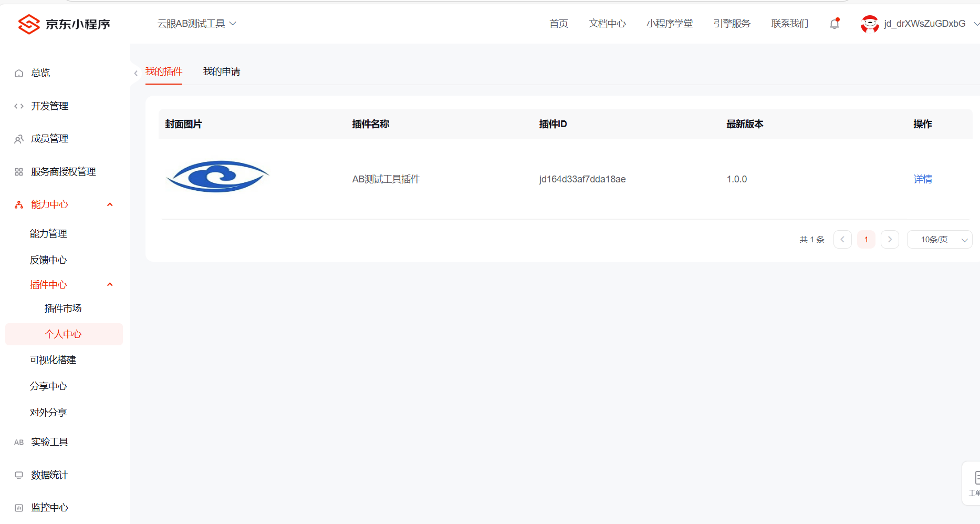Click the 成员管理 people icon

pyautogui.click(x=19, y=139)
